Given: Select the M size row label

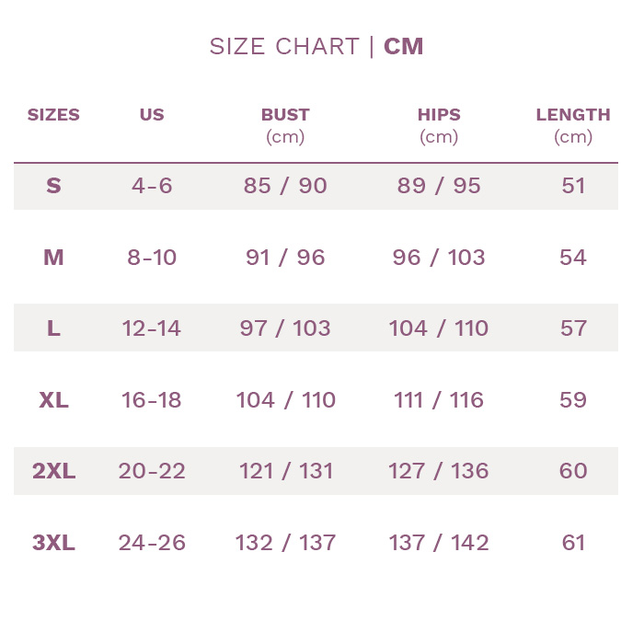Looking at the screenshot, I should click(53, 258).
